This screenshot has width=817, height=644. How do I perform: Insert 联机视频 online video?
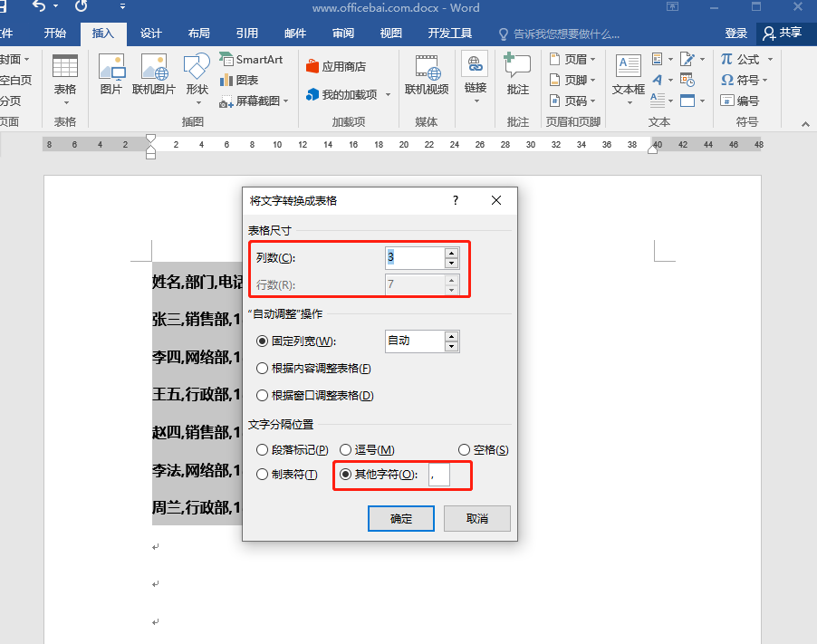coord(427,75)
